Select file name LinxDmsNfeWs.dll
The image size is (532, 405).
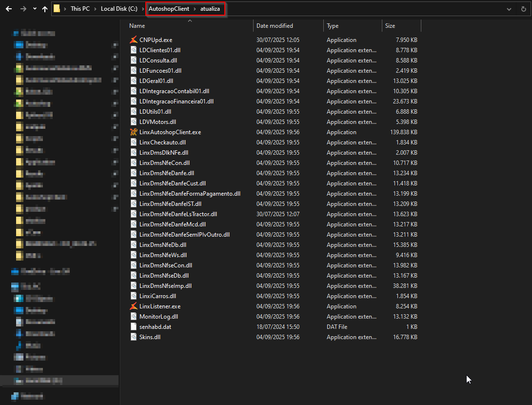pyautogui.click(x=163, y=255)
